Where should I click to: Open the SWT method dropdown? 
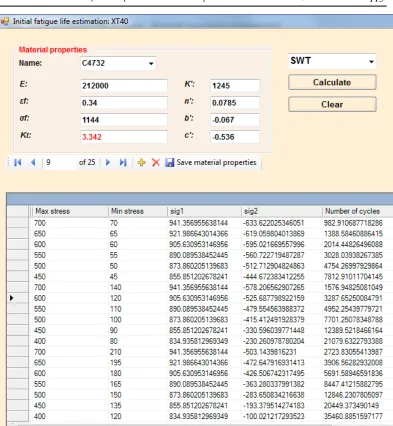pos(332,61)
